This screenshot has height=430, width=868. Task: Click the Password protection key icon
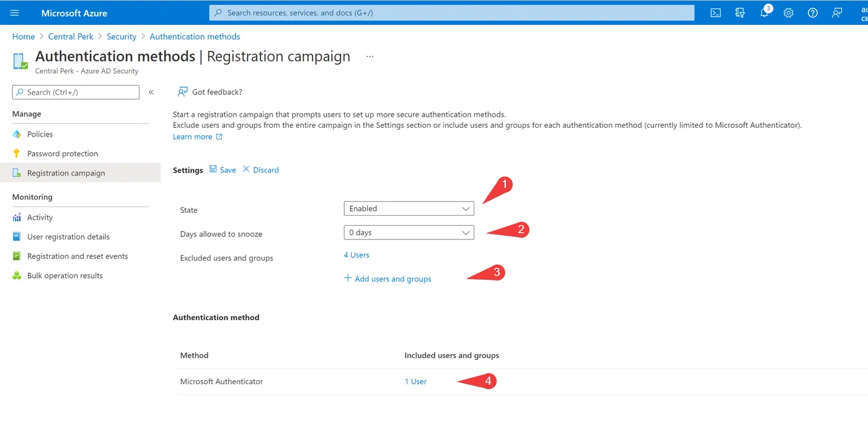click(17, 153)
